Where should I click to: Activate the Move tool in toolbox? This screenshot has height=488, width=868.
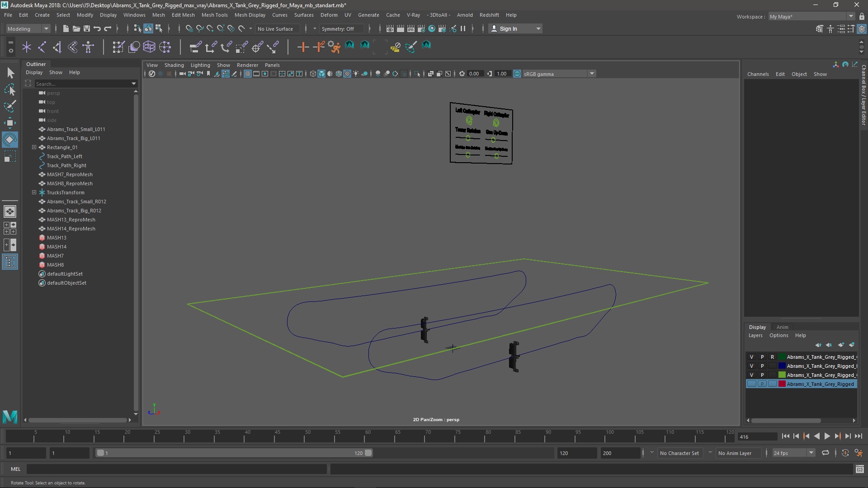tap(10, 123)
